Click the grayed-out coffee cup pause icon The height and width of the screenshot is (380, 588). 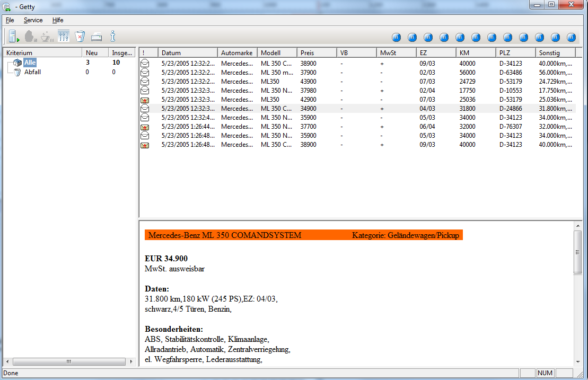coord(47,37)
